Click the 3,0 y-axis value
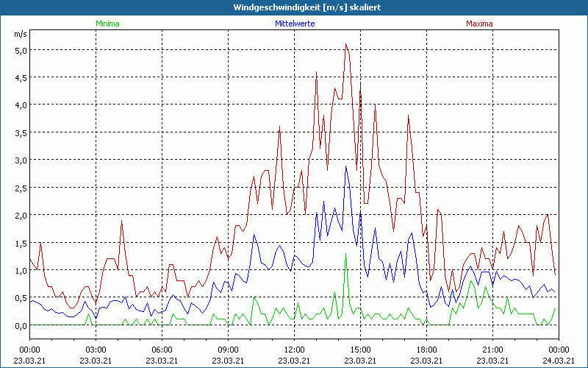This screenshot has height=368, width=588. pyautogui.click(x=21, y=160)
